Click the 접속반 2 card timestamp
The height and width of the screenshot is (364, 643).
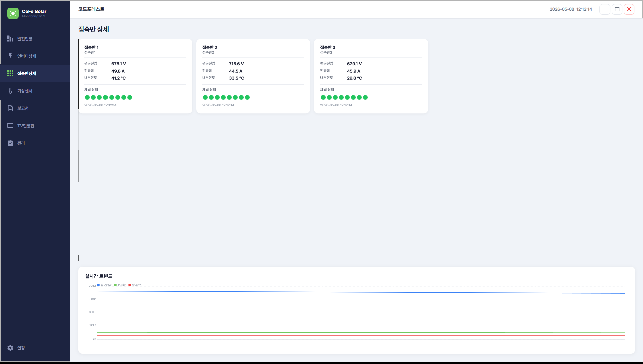click(218, 105)
